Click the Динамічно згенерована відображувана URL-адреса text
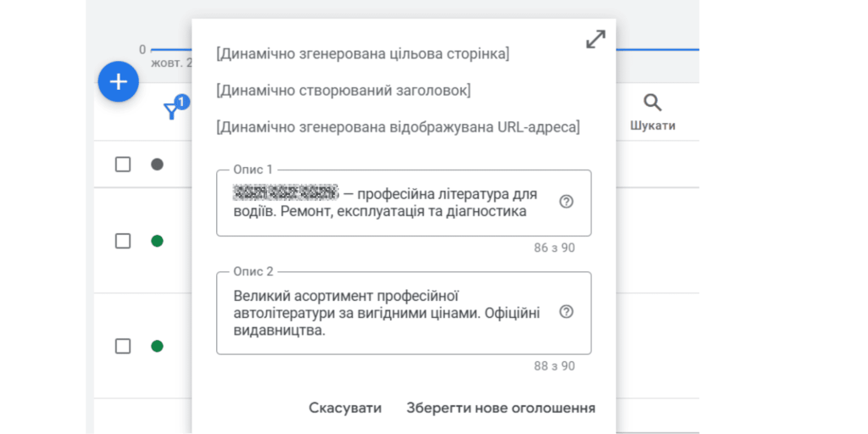This screenshot has height=434, width=868. 398,127
